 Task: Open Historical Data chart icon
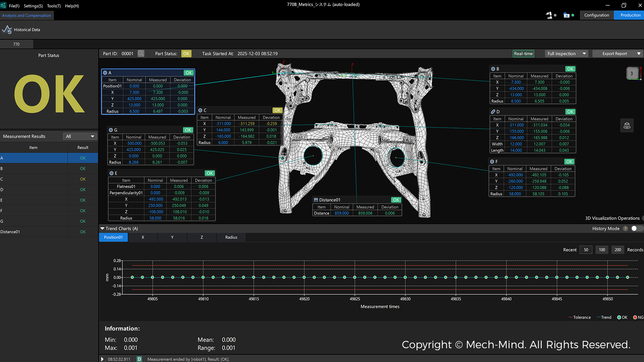coord(7,30)
